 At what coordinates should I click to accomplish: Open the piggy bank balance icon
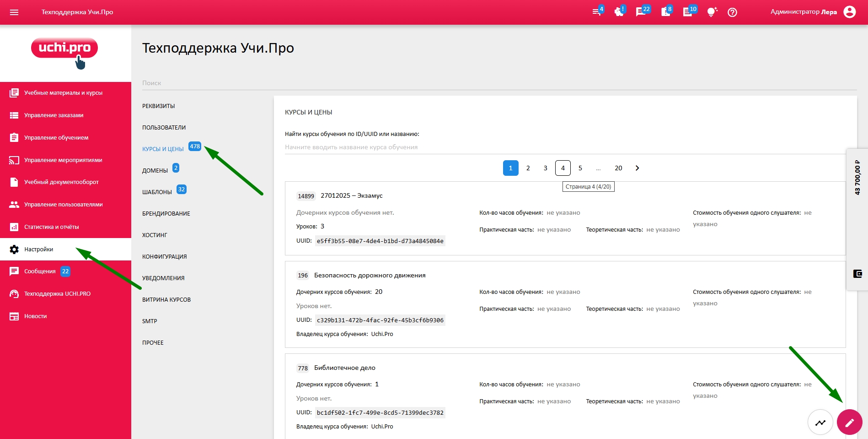(x=619, y=12)
